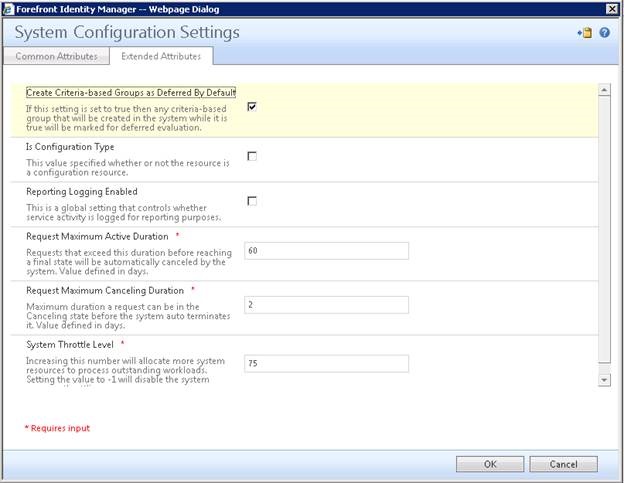This screenshot has height=483, width=624.
Task: Click the Request Maximum Canceling Duration field
Action: (326, 305)
